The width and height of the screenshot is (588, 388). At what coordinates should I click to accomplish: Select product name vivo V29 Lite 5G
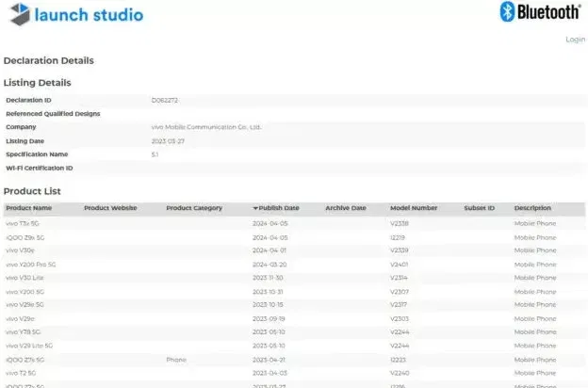(29, 346)
